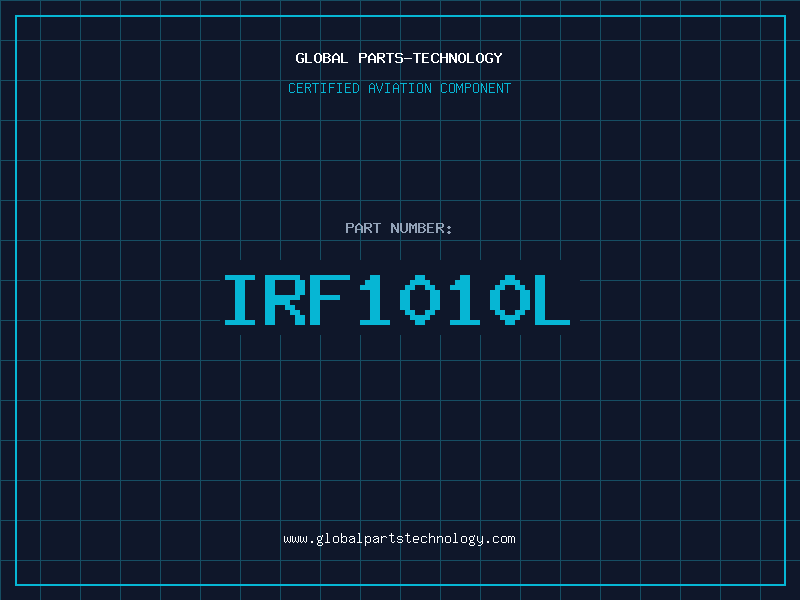Click the word COMPONENT in the subtitle
The width and height of the screenshot is (800, 600).
click(476, 88)
